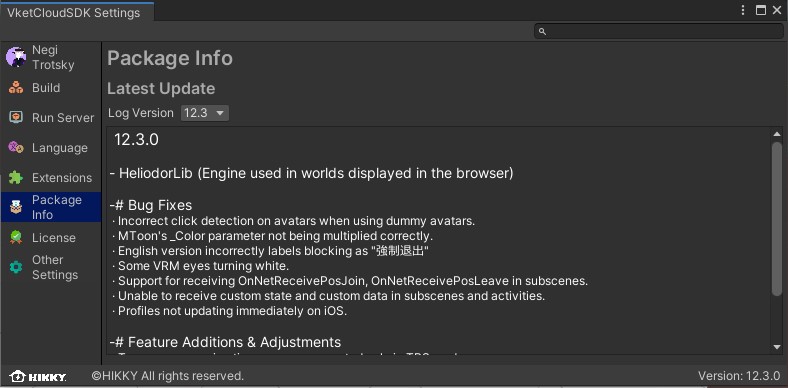
Task: Click the HIKKY logo in footer
Action: point(38,376)
